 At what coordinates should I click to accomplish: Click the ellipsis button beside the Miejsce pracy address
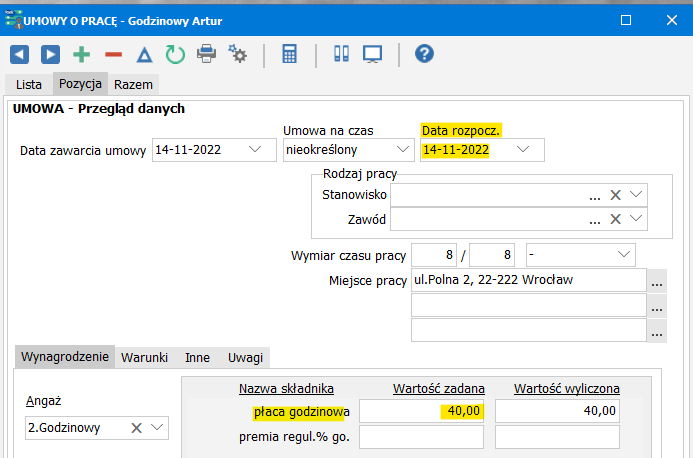pos(657,281)
